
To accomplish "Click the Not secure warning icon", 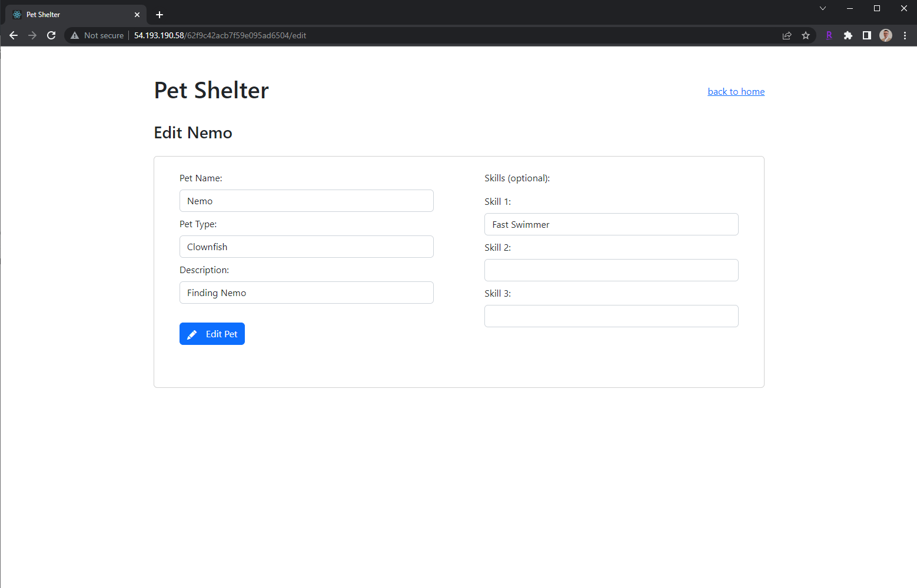I will 74,35.
